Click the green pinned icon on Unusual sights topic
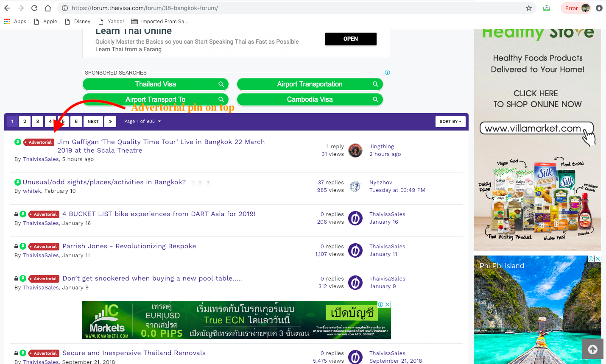This screenshot has width=606, height=364. (x=18, y=182)
